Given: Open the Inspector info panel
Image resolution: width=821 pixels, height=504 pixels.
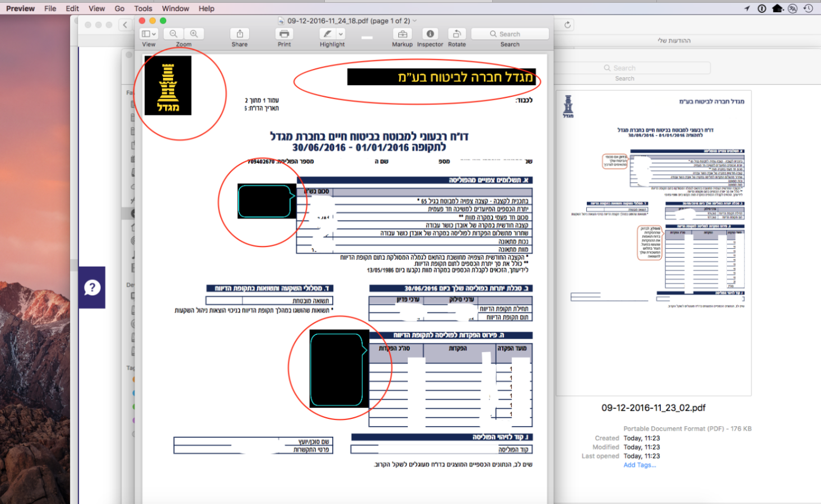Looking at the screenshot, I should (430, 34).
